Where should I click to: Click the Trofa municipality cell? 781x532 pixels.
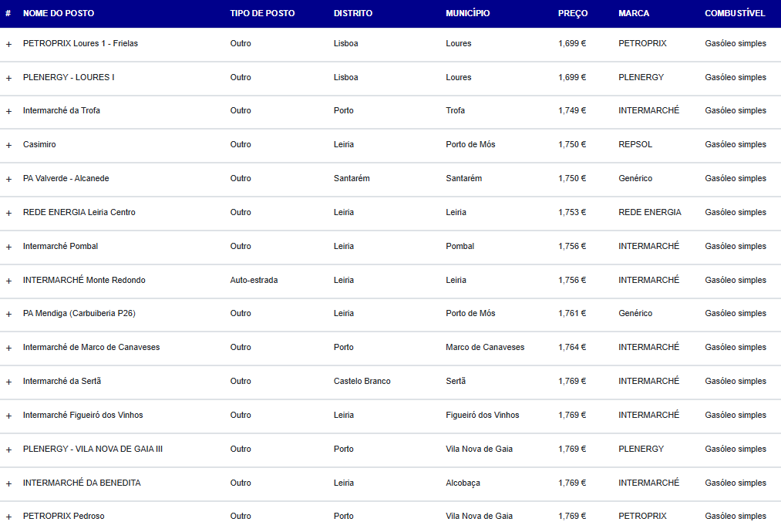click(455, 110)
